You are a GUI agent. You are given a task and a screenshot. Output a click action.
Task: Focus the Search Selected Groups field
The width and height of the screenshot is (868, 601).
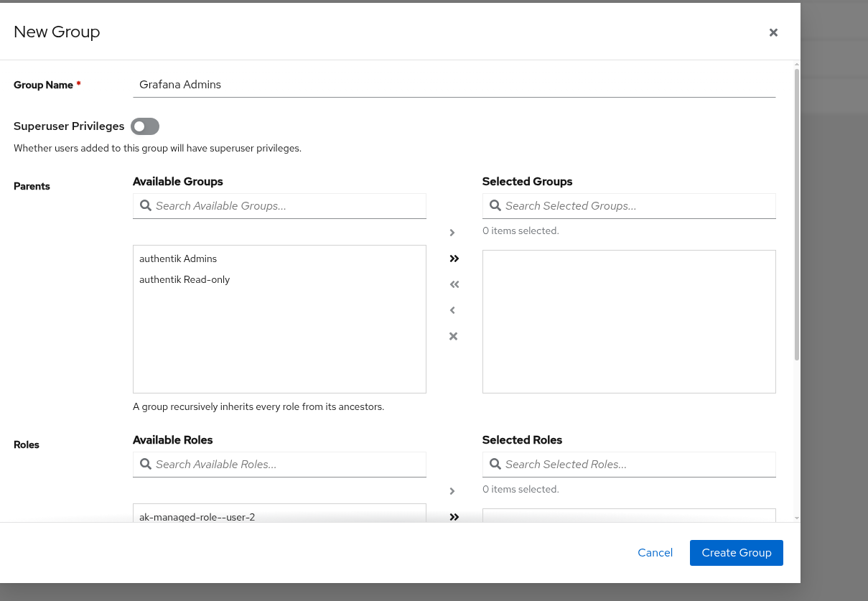tap(630, 206)
